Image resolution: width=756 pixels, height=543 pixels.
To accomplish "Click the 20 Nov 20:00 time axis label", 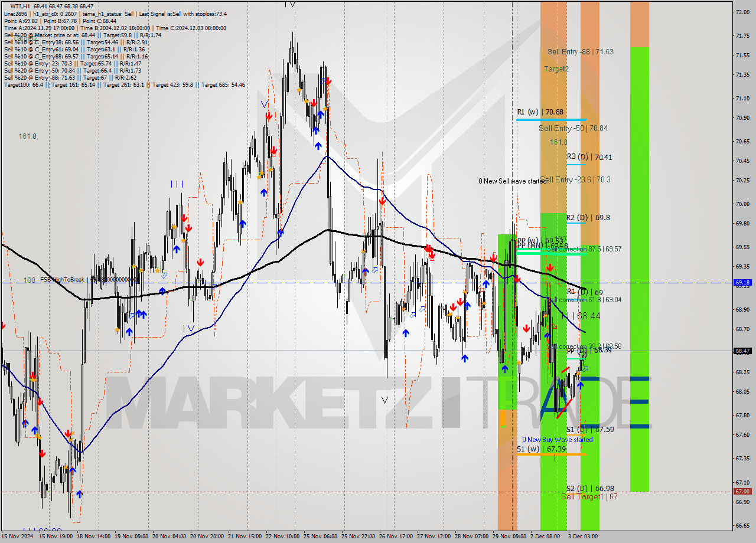I will (x=208, y=537).
